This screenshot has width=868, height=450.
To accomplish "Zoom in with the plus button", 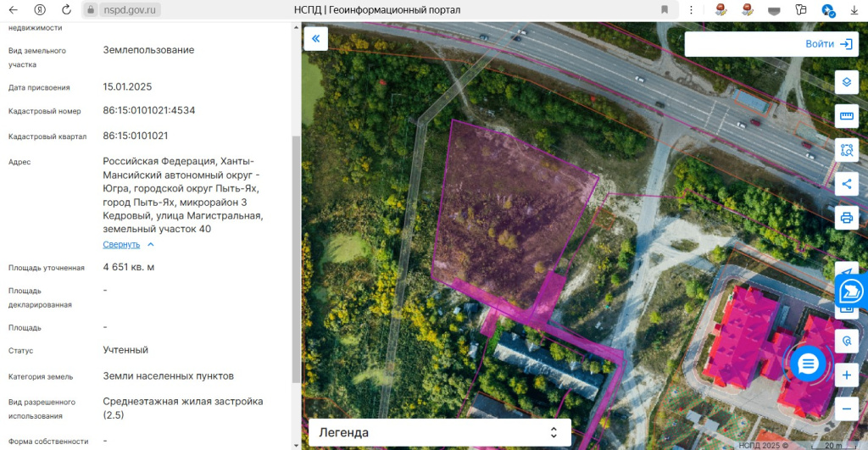I will pyautogui.click(x=847, y=375).
